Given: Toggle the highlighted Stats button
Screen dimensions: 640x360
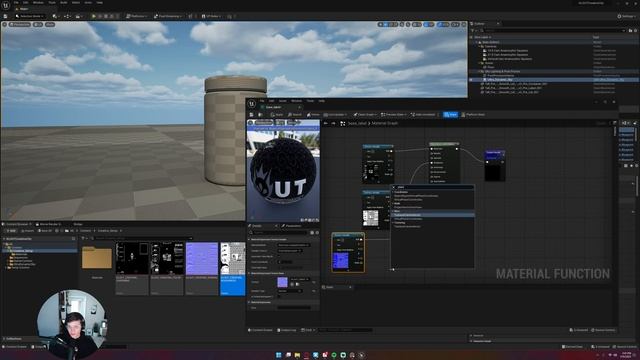Looking at the screenshot, I should pos(451,115).
